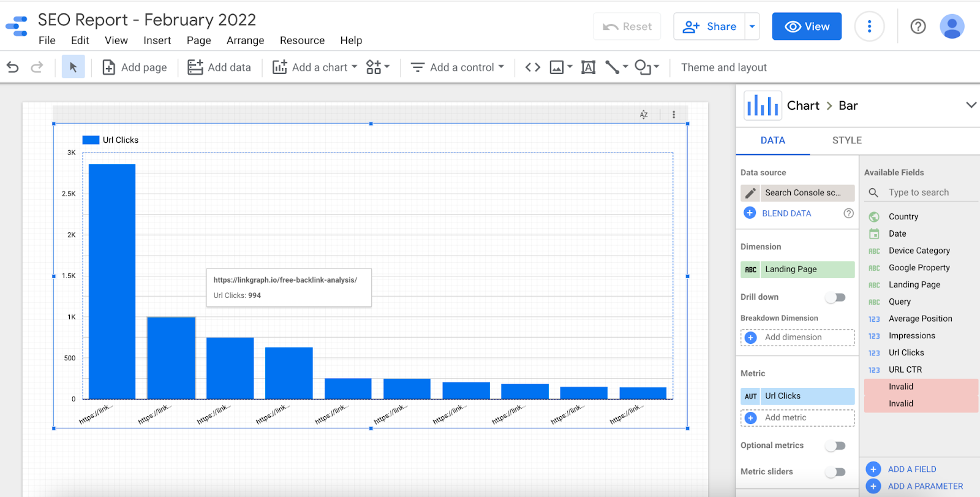Open the Insert menu
The width and height of the screenshot is (980, 497).
[157, 40]
